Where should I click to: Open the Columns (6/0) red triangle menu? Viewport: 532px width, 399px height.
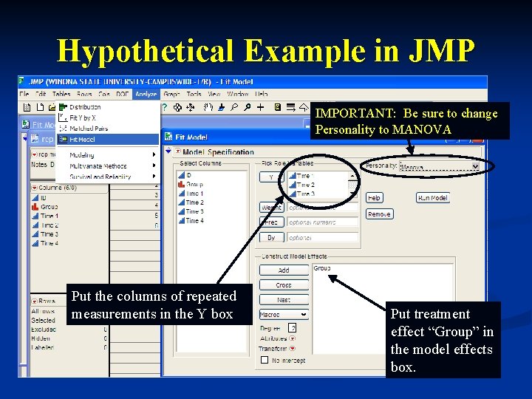34,188
